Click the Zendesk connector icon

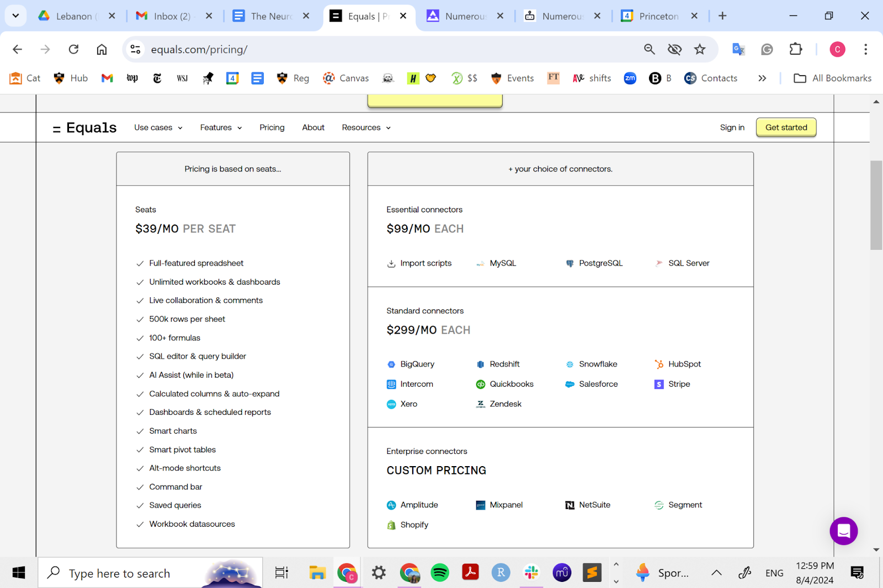pyautogui.click(x=480, y=404)
